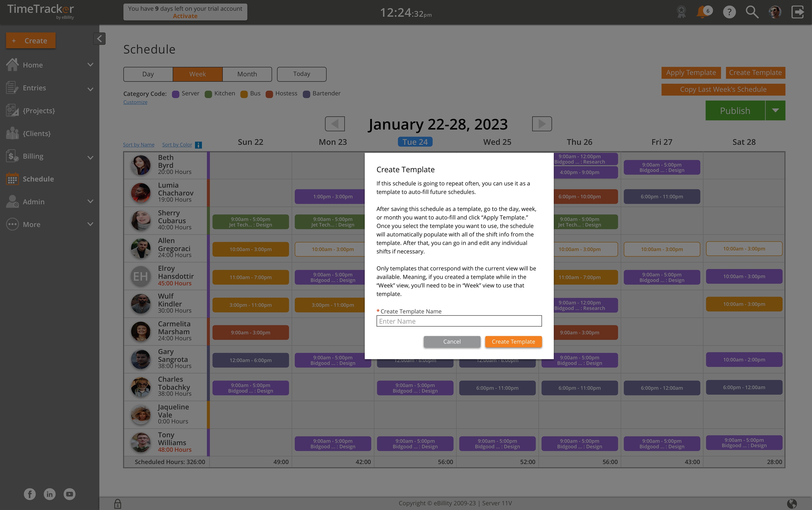Image resolution: width=812 pixels, height=510 pixels.
Task: Go to the previous week arrow
Action: click(x=335, y=124)
